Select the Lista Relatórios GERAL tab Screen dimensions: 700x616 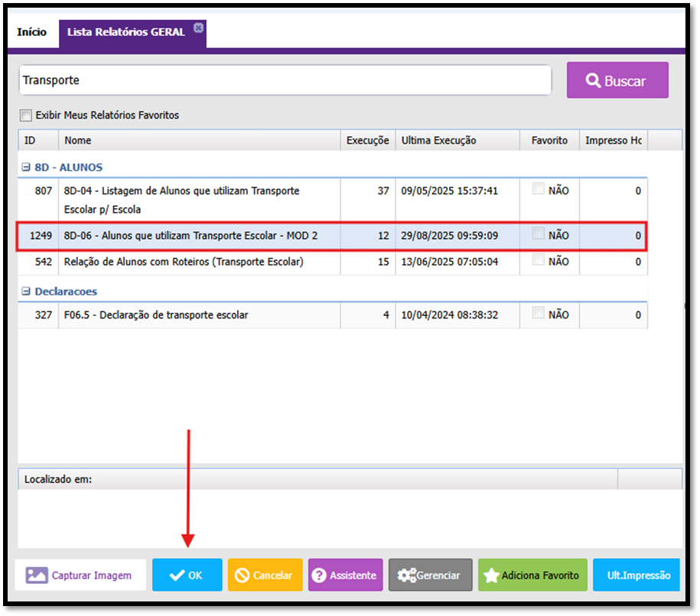pos(125,33)
